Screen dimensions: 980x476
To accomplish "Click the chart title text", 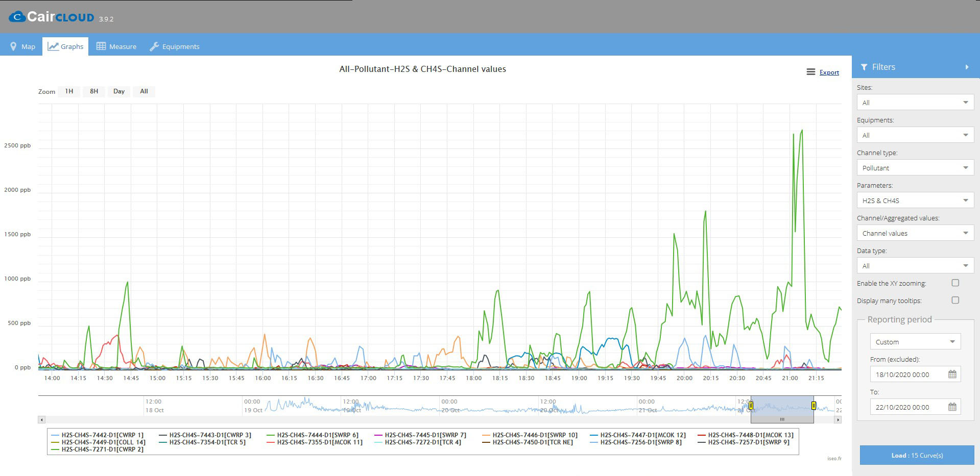I will click(422, 69).
